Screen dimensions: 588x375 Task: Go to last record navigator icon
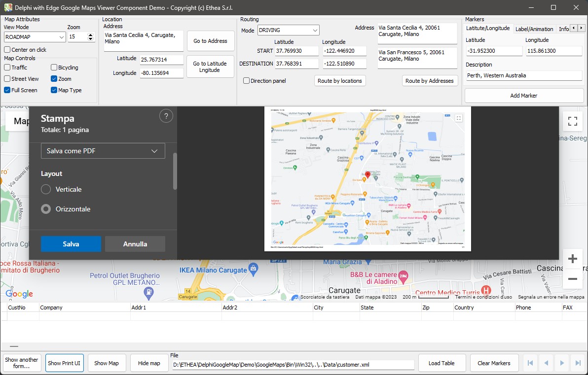[578, 363]
